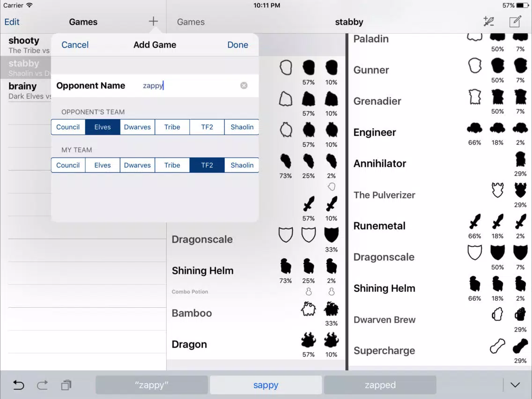This screenshot has height=399, width=532.
Task: Tap the Dwarven Brew label
Action: click(x=384, y=319)
